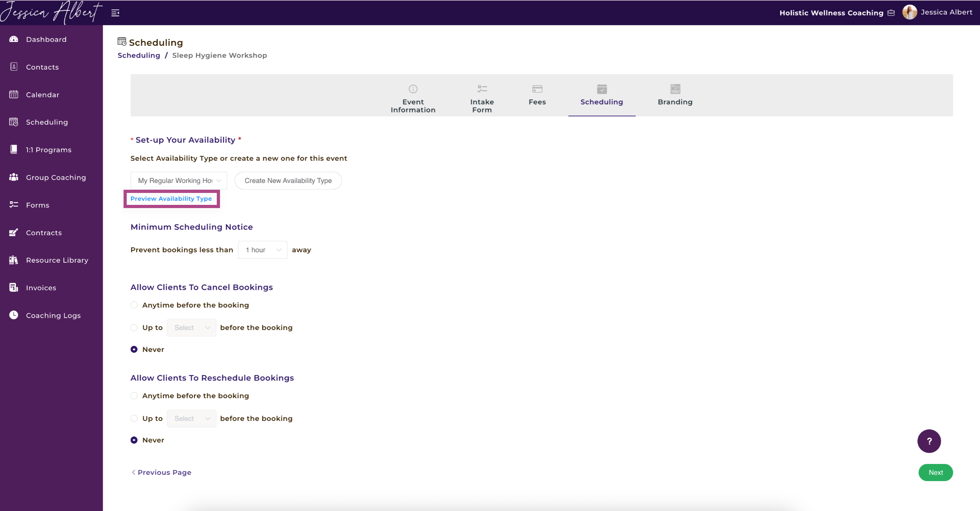Click the Intake Form checklist icon

(482, 88)
